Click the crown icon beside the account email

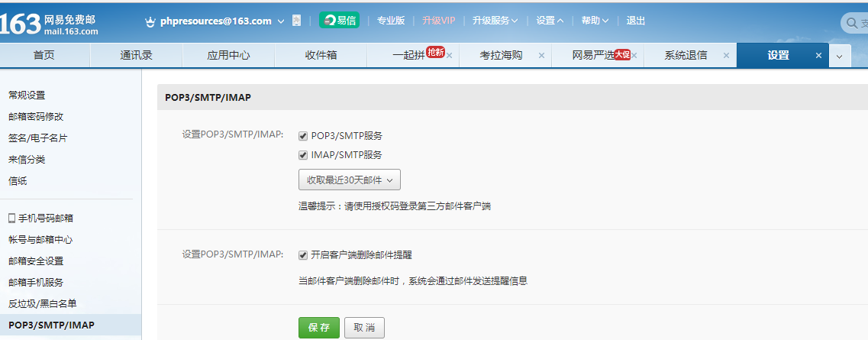pos(150,21)
